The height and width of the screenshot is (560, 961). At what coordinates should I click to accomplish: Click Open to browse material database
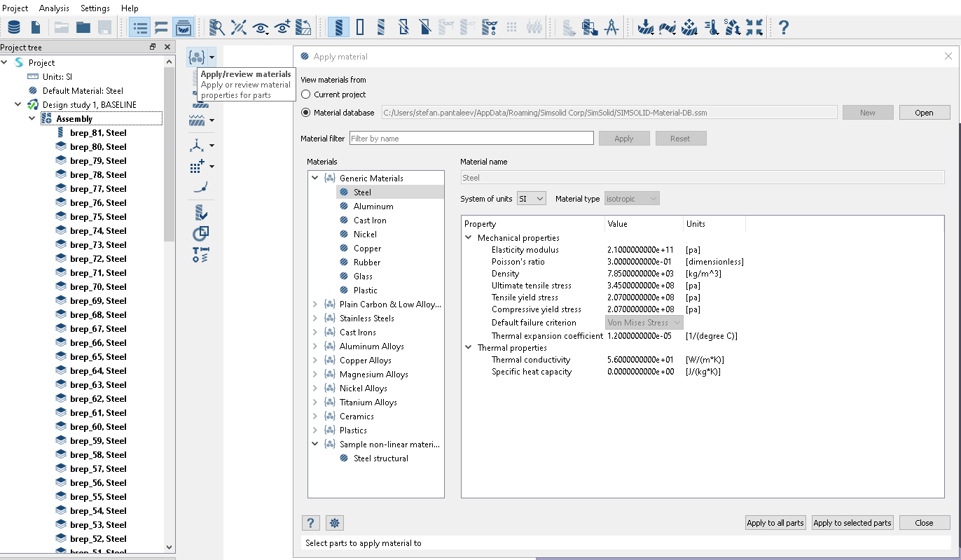pos(923,113)
